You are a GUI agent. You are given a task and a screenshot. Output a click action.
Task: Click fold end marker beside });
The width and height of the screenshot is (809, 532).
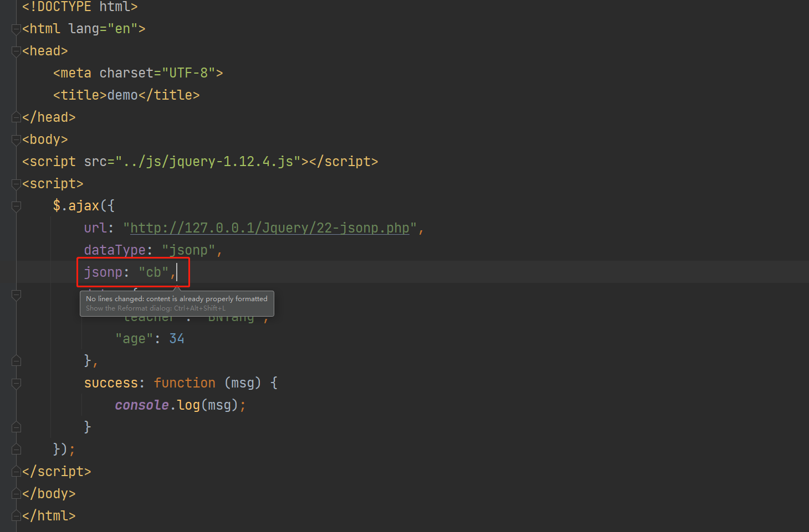[x=16, y=449]
